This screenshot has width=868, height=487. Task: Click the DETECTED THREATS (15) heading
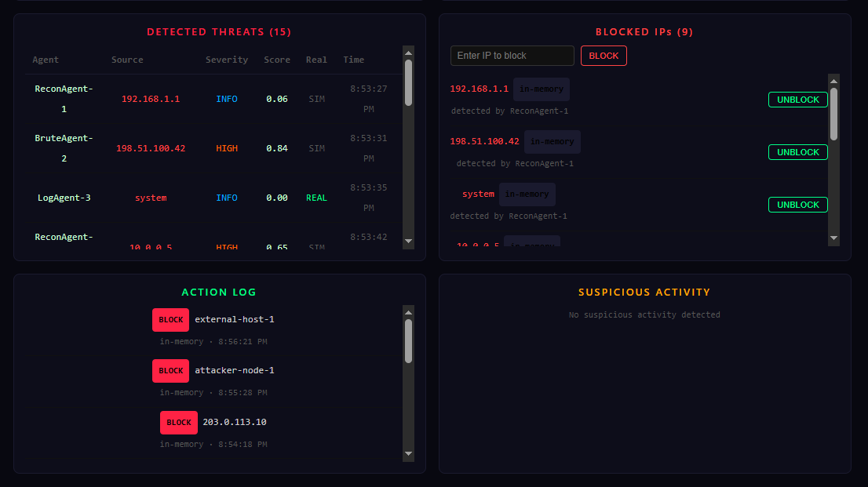point(219,32)
